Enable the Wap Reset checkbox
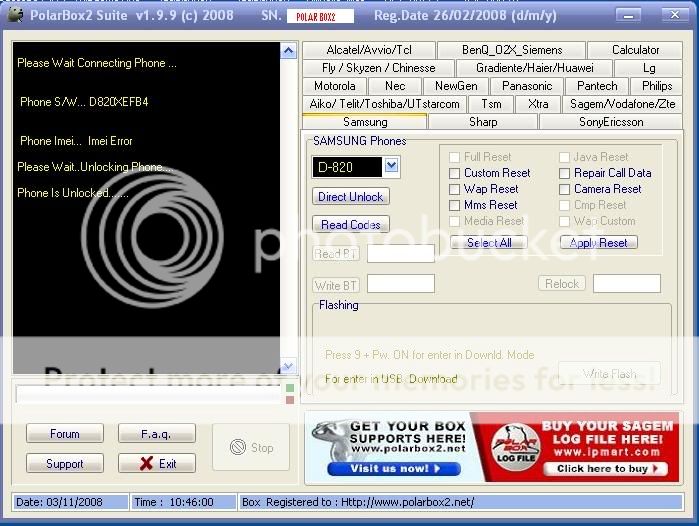This screenshot has width=699, height=526. click(454, 189)
